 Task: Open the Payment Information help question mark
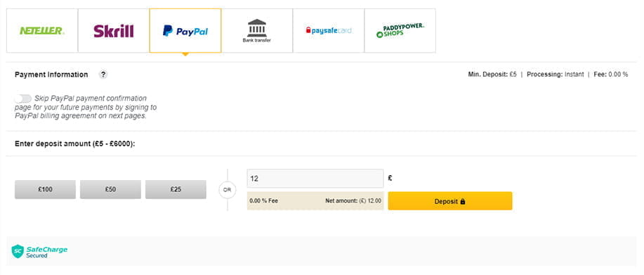[x=103, y=75]
